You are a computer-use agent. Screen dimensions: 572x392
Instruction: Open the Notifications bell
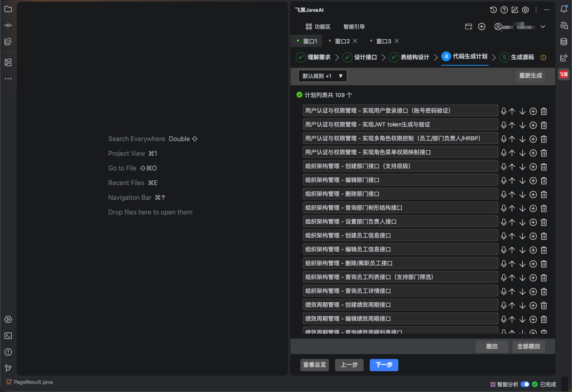tap(564, 9)
